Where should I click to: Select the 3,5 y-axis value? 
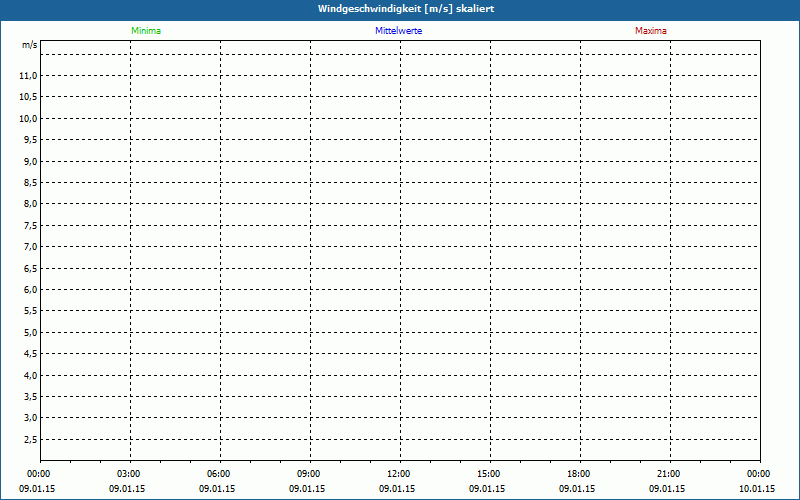[31, 396]
